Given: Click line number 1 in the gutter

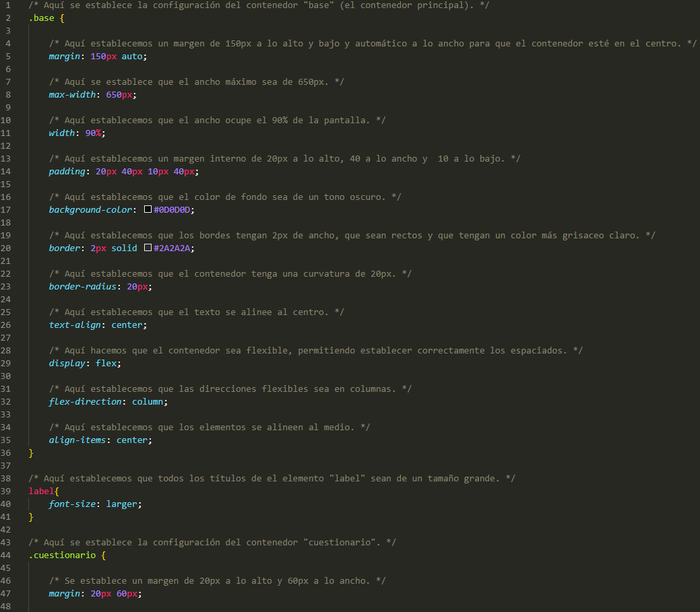Looking at the screenshot, I should click(8, 5).
